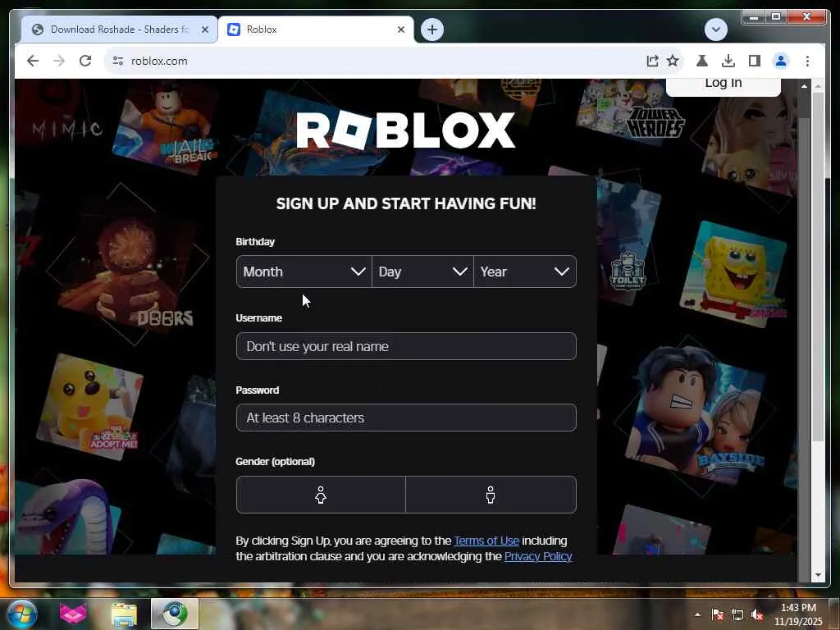The width and height of the screenshot is (840, 630).
Task: Click the page scrollbar down arrow
Action: tap(818, 575)
